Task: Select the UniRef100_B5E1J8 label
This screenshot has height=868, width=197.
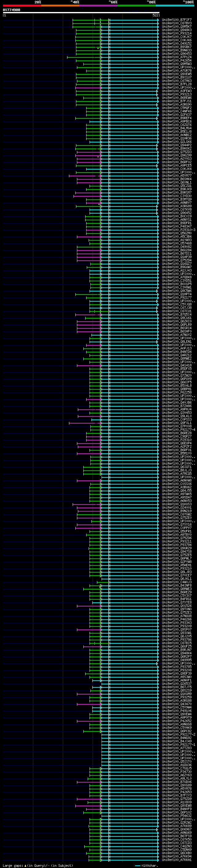Action: click(x=176, y=131)
